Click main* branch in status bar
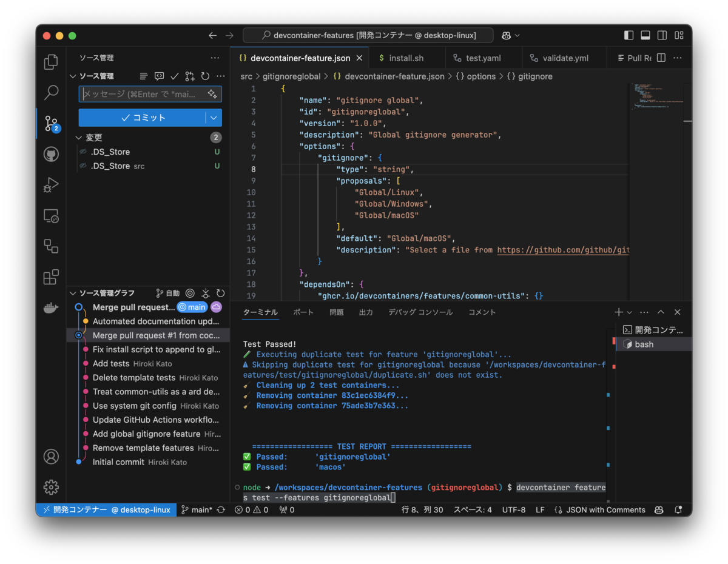Viewport: 728px width, 564px height. [x=197, y=510]
